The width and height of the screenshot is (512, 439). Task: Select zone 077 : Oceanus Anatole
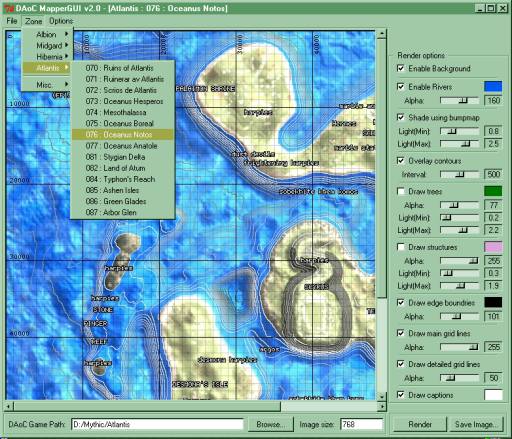point(122,146)
